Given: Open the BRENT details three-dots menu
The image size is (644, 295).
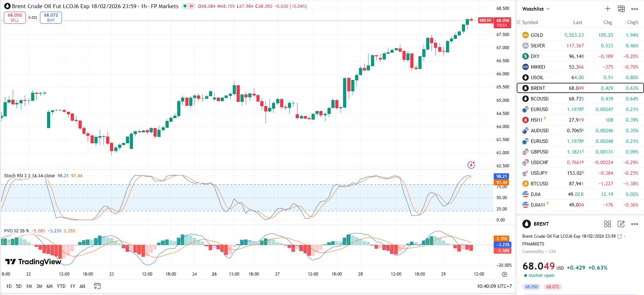Looking at the screenshot, I should tap(634, 224).
